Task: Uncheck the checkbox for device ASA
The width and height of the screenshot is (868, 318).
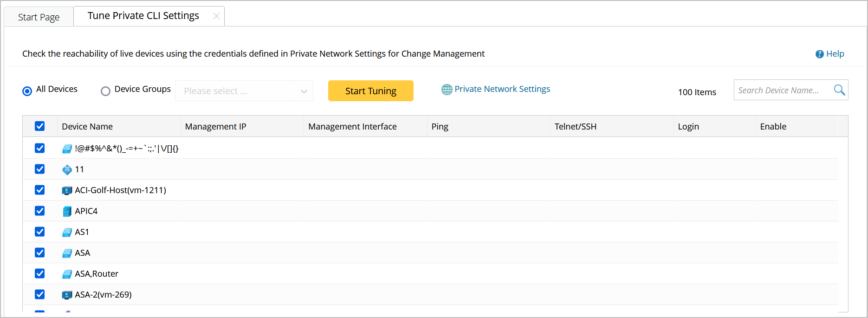Action: 40,253
